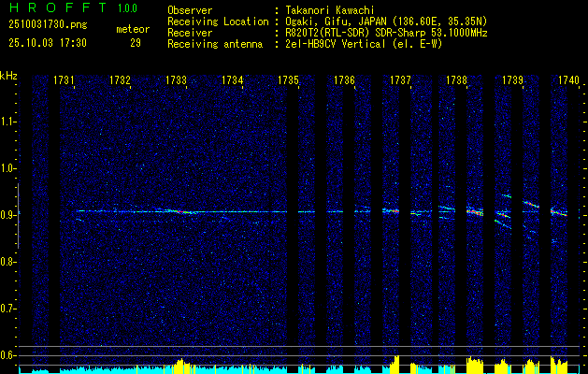Click the Ogaki, Gifu, JAPAN location text
Image resolution: width=588 pixels, height=374 pixels.
click(386, 22)
